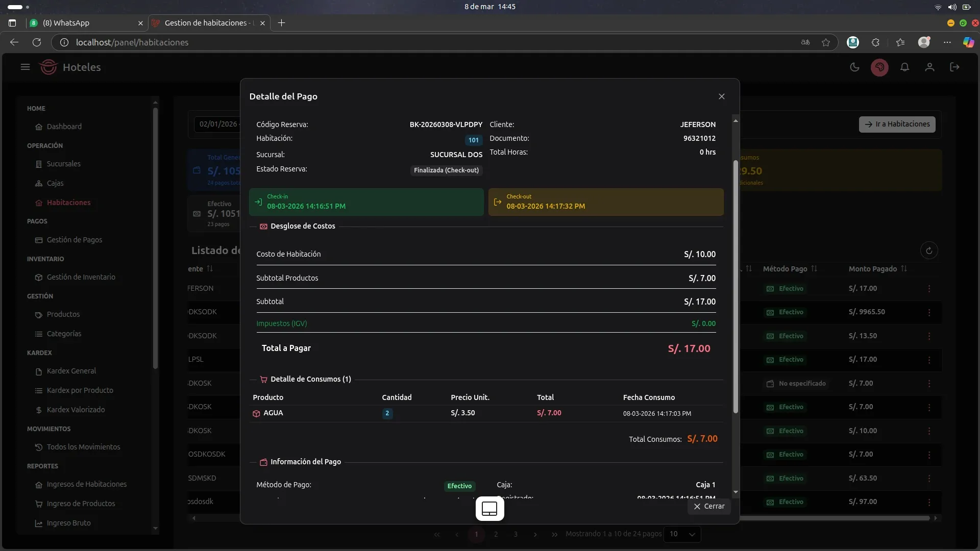The image size is (980, 551).
Task: Click the date range input field
Action: tap(217, 124)
